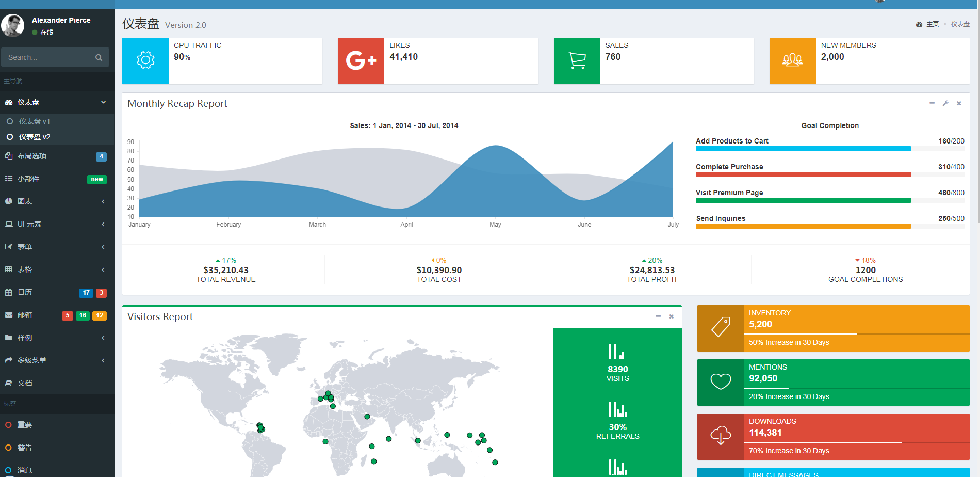Click the Downloads cloud icon

tap(721, 436)
